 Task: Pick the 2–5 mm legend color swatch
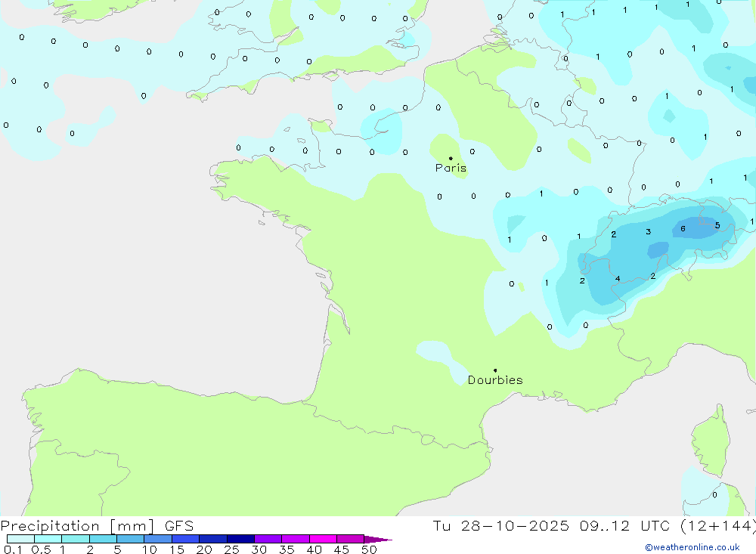click(x=103, y=539)
